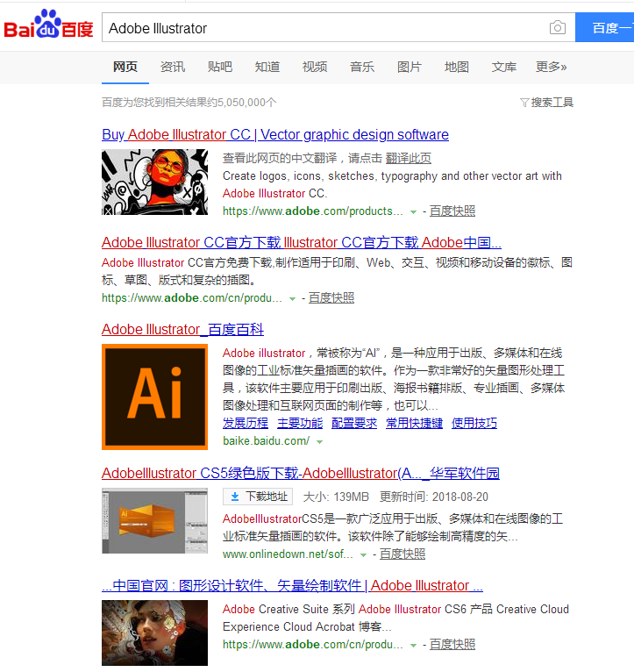The width and height of the screenshot is (634, 672).
Task: Open the Adobe Illustrator_百度百科 link
Action: pyautogui.click(x=182, y=330)
